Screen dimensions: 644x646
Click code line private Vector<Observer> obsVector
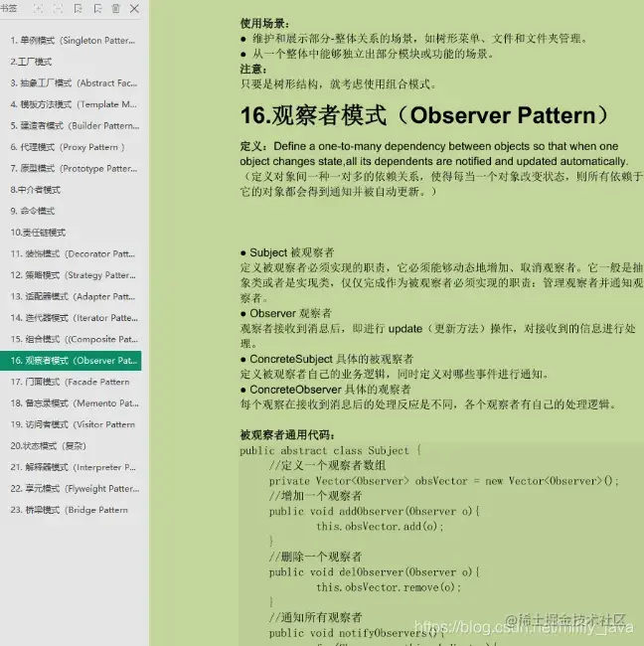point(444,481)
